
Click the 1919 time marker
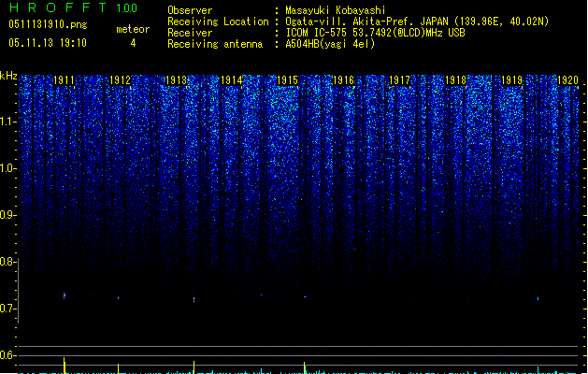coord(512,80)
